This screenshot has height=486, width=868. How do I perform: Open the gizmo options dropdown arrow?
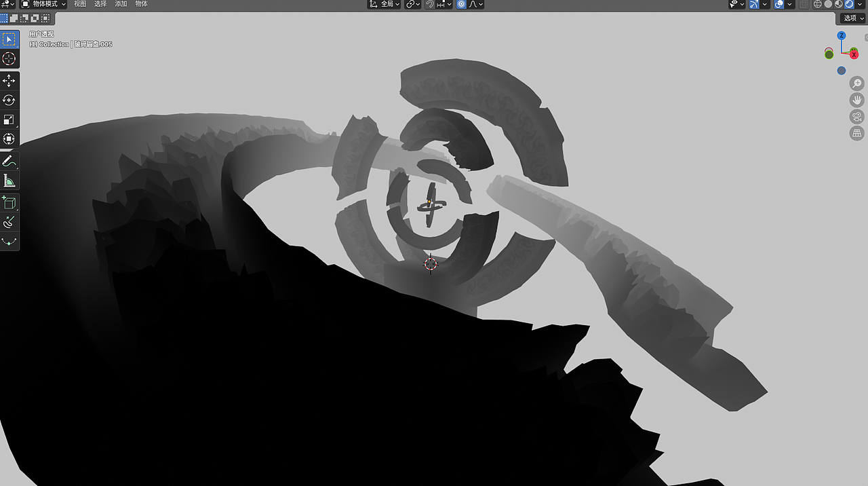(765, 4)
